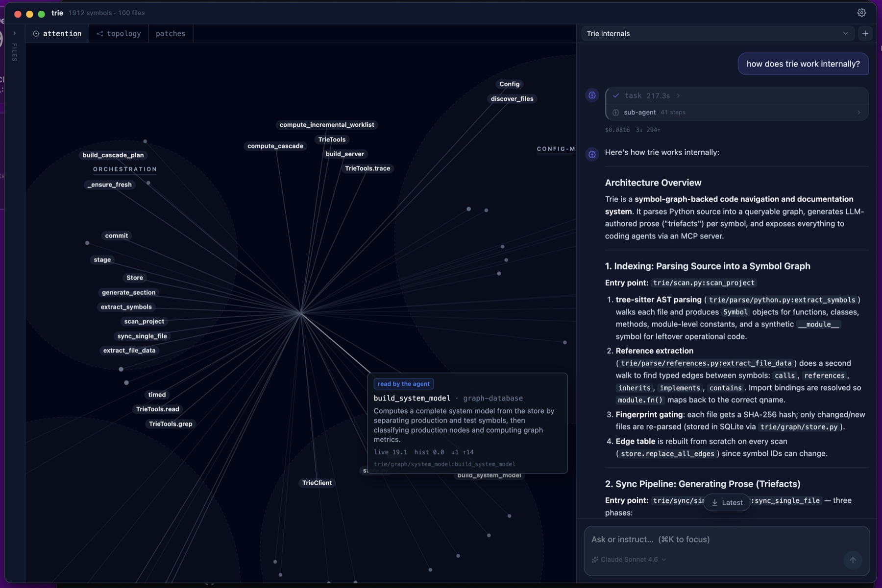Select the compute_incremental_worklist node
This screenshot has width=882, height=588.
pos(327,124)
